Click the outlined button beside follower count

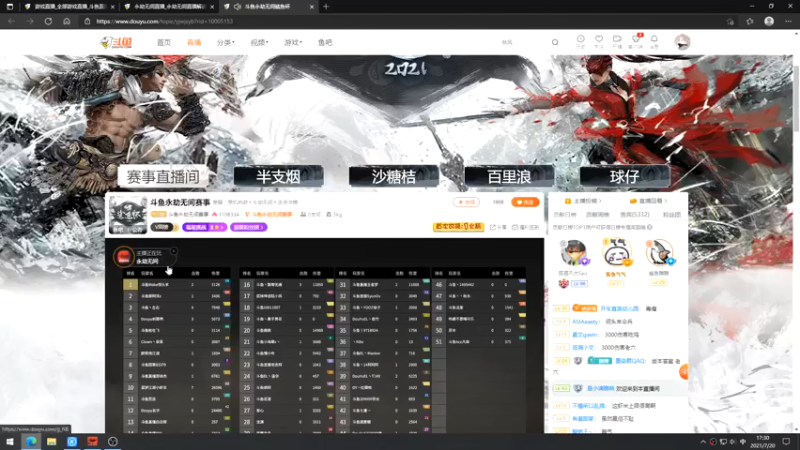pyautogui.click(x=466, y=202)
